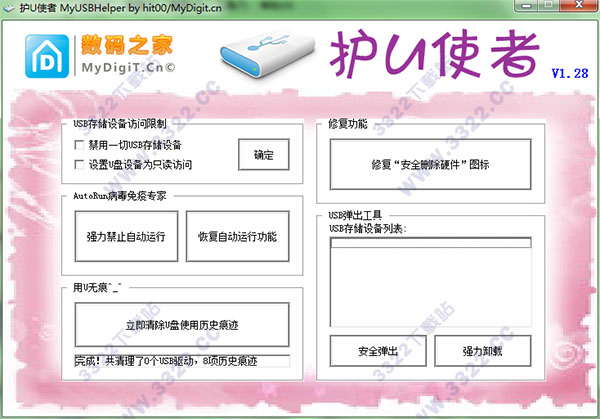Select the first row in USB存储设备列表
This screenshot has height=419, width=600.
tap(430, 243)
